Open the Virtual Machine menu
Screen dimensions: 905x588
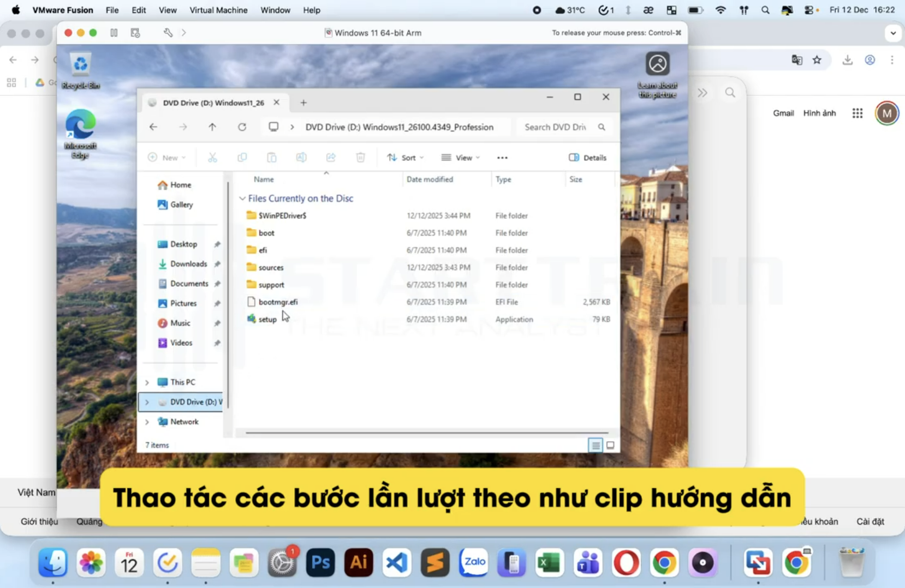pos(218,10)
